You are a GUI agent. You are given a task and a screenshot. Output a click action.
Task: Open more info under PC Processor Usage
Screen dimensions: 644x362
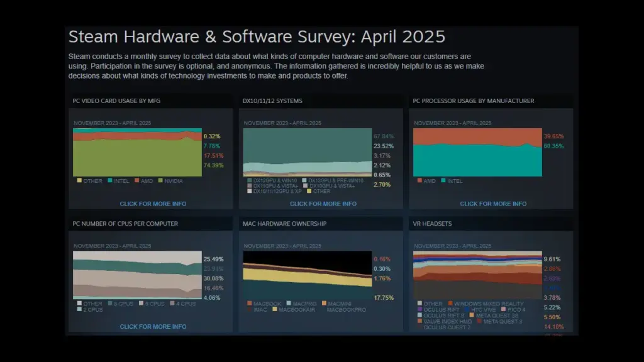[493, 204]
